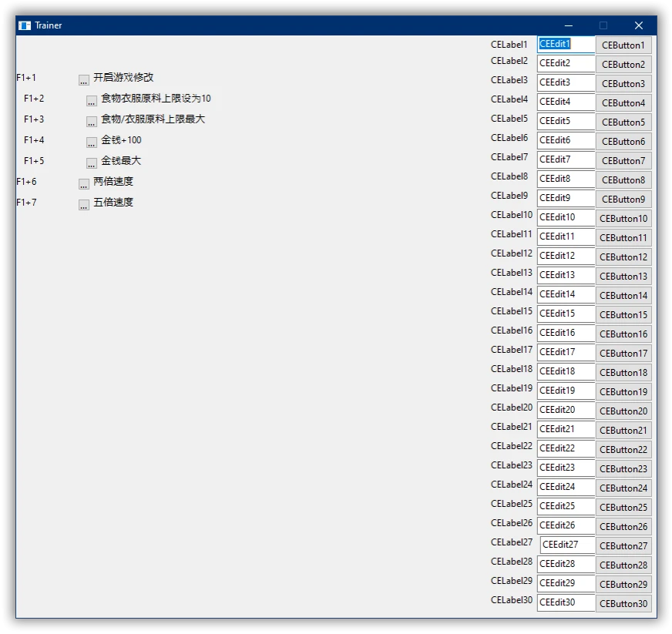Enable the 食物衣服原料上限设为10 cheat checkbox
The image size is (672, 634).
tap(91, 101)
